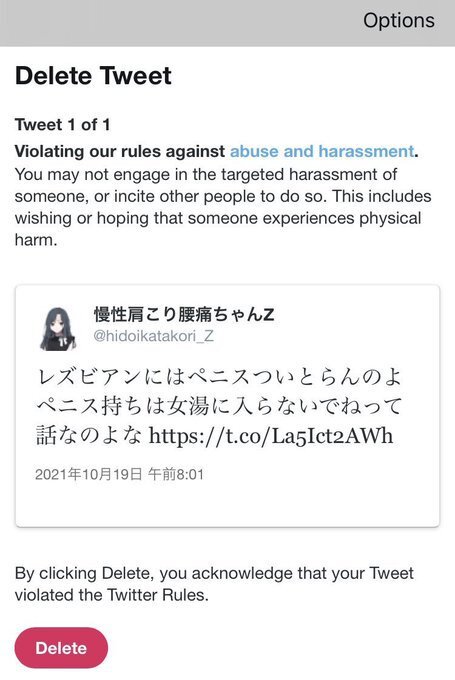
Task: Click the 話なのよな text in tweet
Action: click(x=88, y=436)
